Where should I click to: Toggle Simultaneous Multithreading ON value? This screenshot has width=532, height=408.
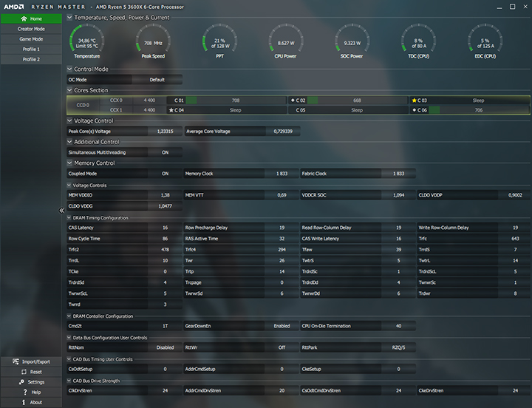165,152
